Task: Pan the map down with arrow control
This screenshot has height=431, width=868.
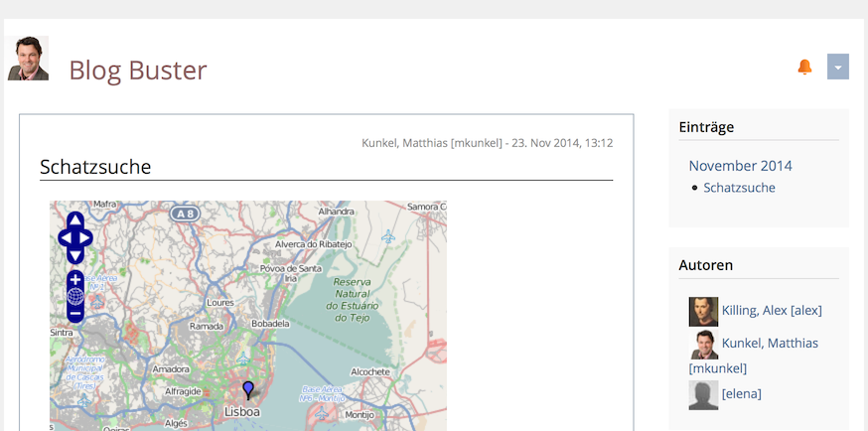Action: (75, 255)
